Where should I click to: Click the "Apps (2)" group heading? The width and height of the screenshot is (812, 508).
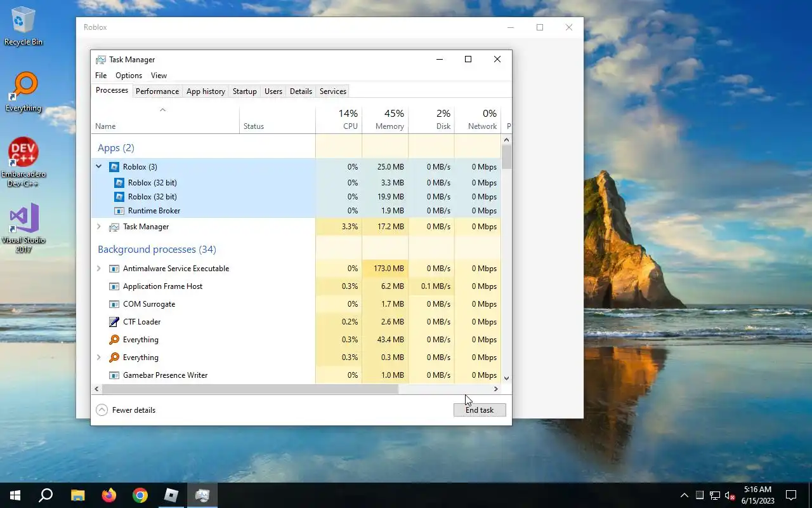coord(116,147)
